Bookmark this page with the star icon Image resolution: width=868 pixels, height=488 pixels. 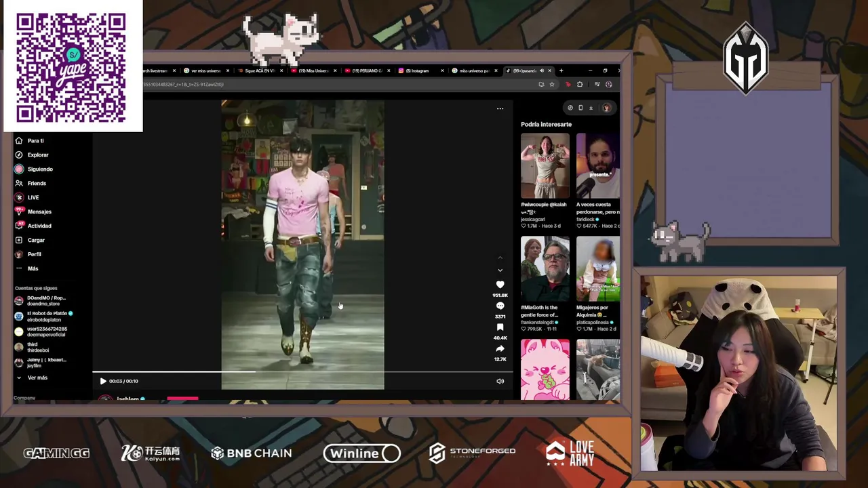point(551,84)
